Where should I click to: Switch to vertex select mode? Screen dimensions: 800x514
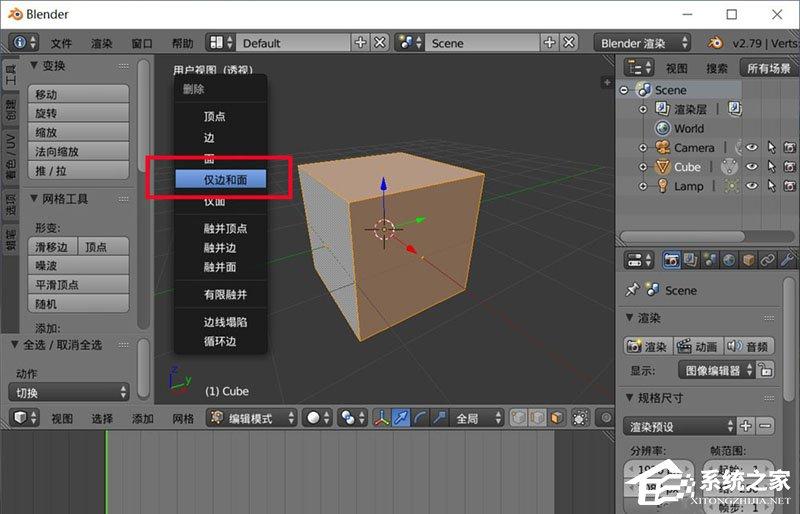coord(518,418)
